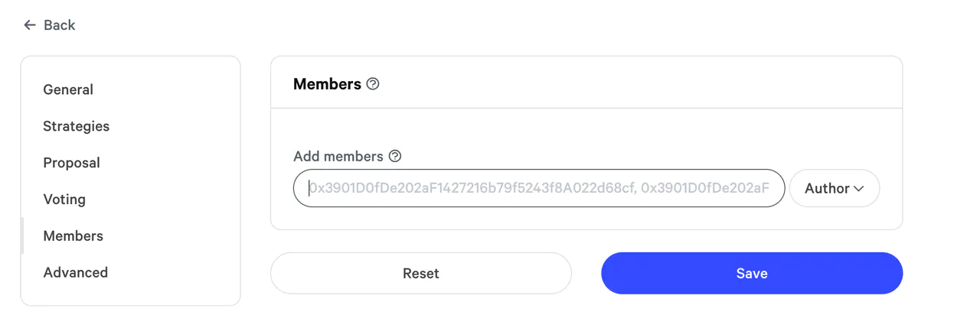Click the left arrow Back icon
The height and width of the screenshot is (315, 980).
pyautogui.click(x=30, y=25)
